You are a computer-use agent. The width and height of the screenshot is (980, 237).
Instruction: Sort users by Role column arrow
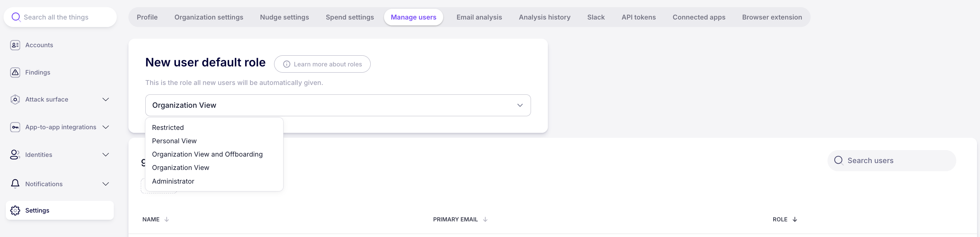[x=795, y=219]
